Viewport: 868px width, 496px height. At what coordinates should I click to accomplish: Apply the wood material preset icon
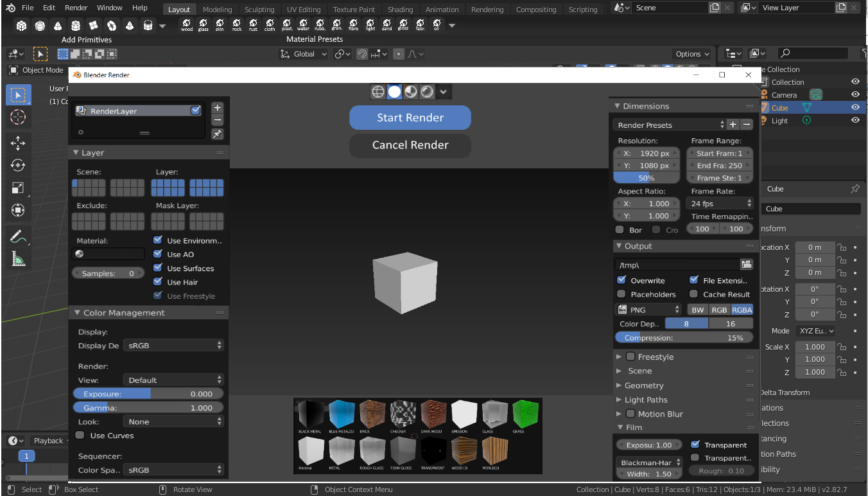click(x=187, y=25)
